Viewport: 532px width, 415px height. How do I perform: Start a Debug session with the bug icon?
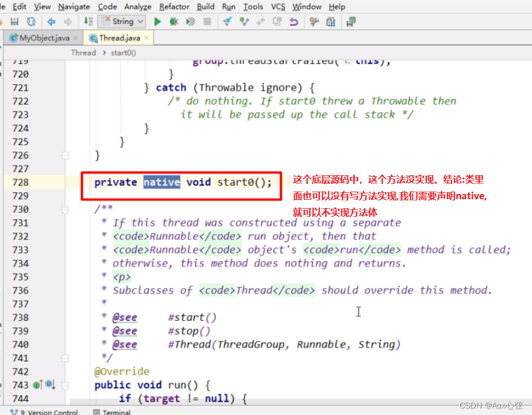tap(173, 21)
